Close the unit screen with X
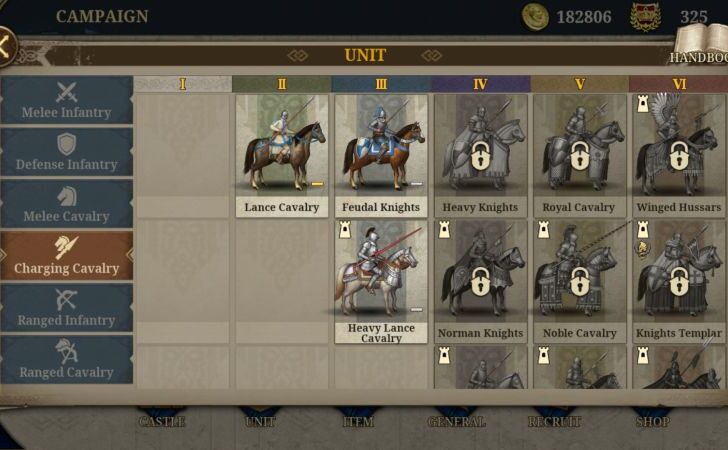Viewport: 728px width, 450px height. click(x=5, y=47)
